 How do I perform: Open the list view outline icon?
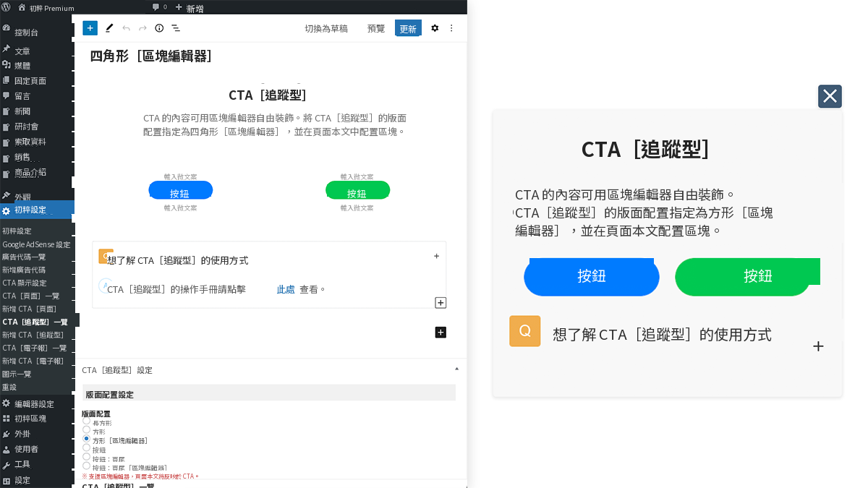click(176, 28)
